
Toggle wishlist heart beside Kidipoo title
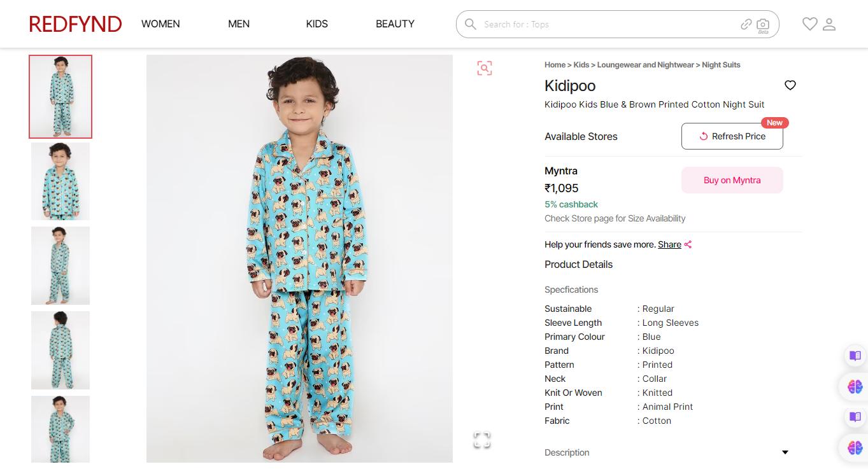[x=790, y=85]
